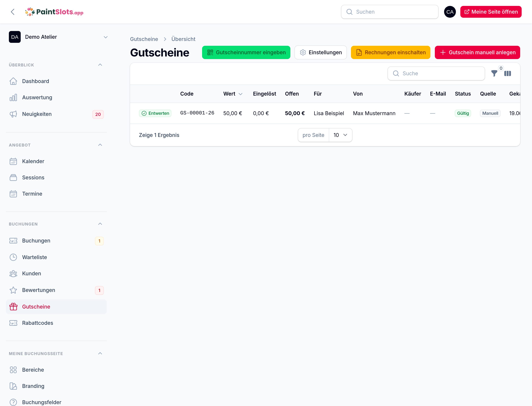Viewport: 532px width, 406px height.
Task: Collapse the ÜBERBLICK section
Action: coord(100,65)
